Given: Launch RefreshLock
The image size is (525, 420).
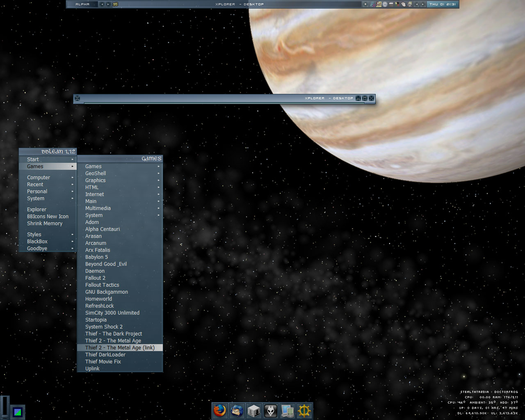Looking at the screenshot, I should (x=120, y=306).
